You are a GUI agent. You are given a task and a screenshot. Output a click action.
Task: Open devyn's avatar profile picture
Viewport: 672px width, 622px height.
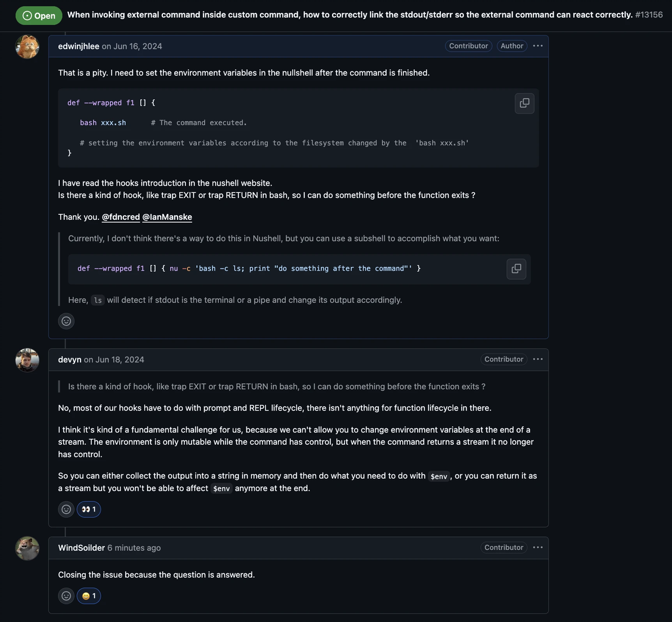tap(27, 360)
